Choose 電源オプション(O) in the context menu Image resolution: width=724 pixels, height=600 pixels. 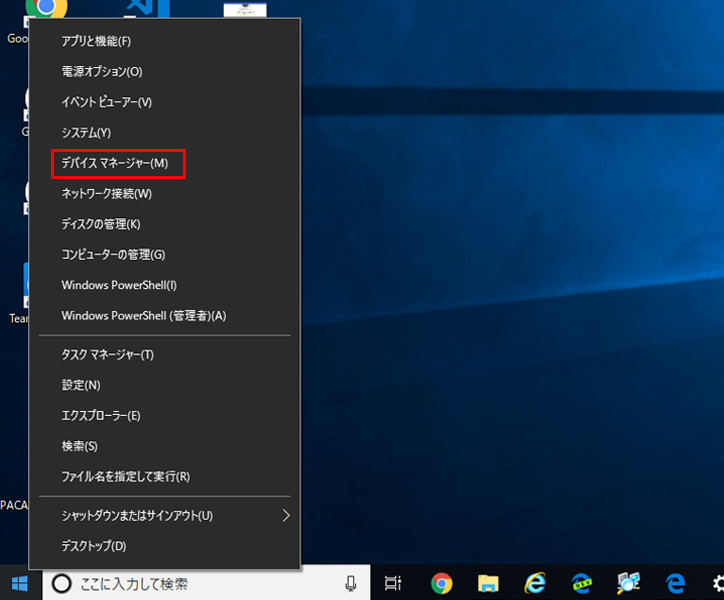pyautogui.click(x=102, y=72)
